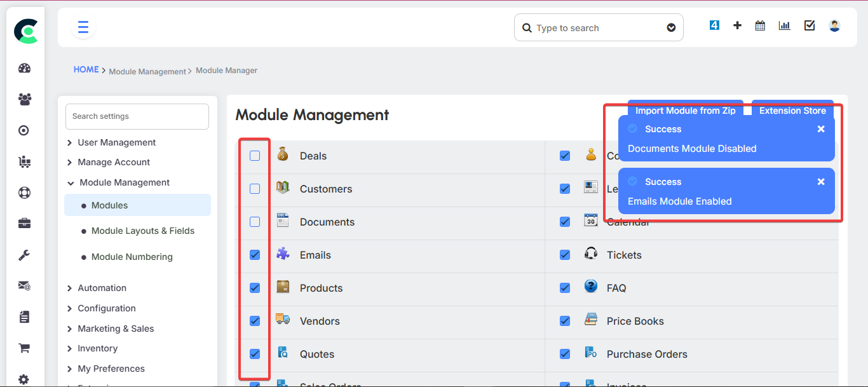Open the Dashboard speedometer icon in sidebar
The width and height of the screenshot is (868, 387).
(x=24, y=68)
